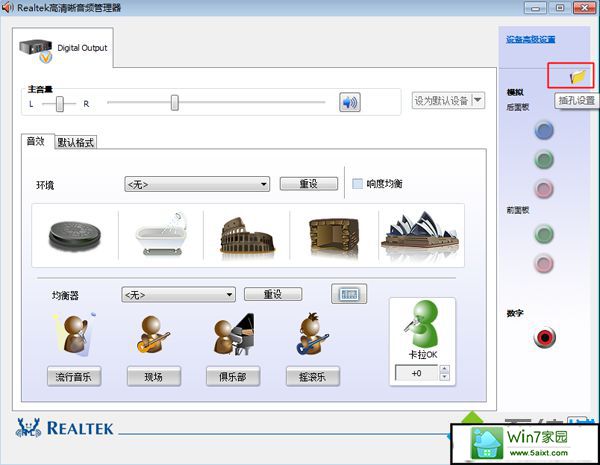Select the Colosseum arena environment preset
This screenshot has width=600, height=465.
(x=247, y=235)
